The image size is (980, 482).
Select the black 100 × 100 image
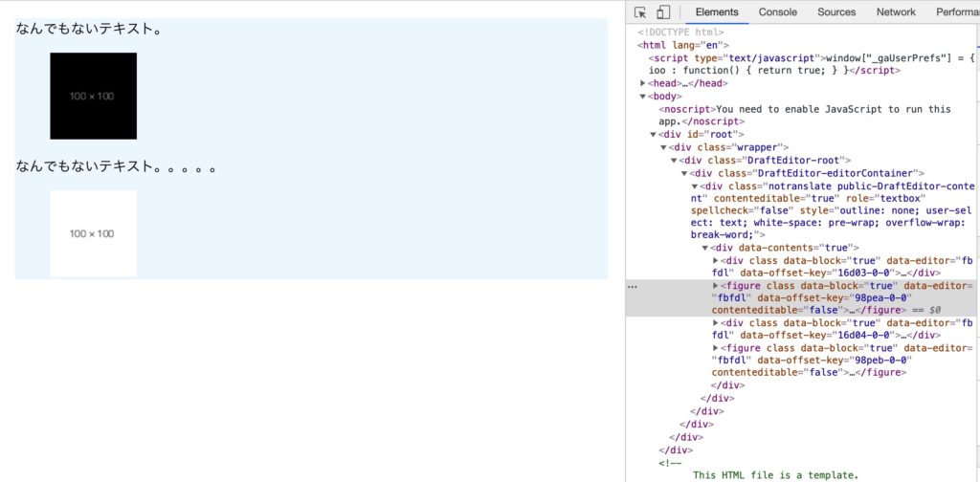pyautogui.click(x=93, y=97)
